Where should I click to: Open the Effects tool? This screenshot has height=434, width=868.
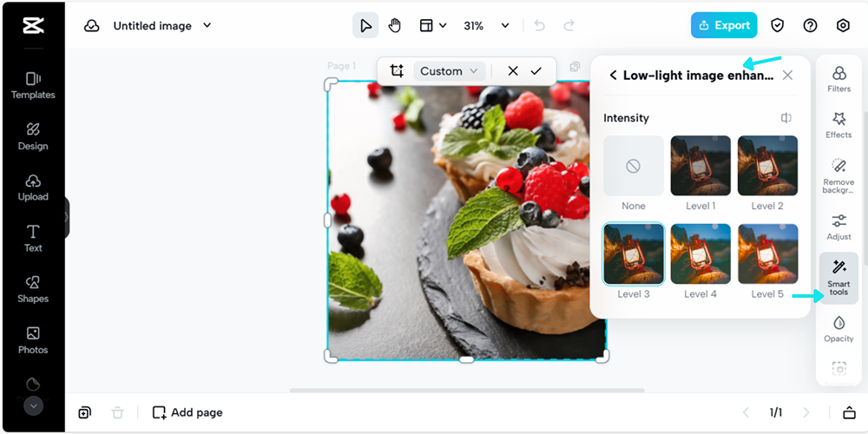(x=838, y=125)
